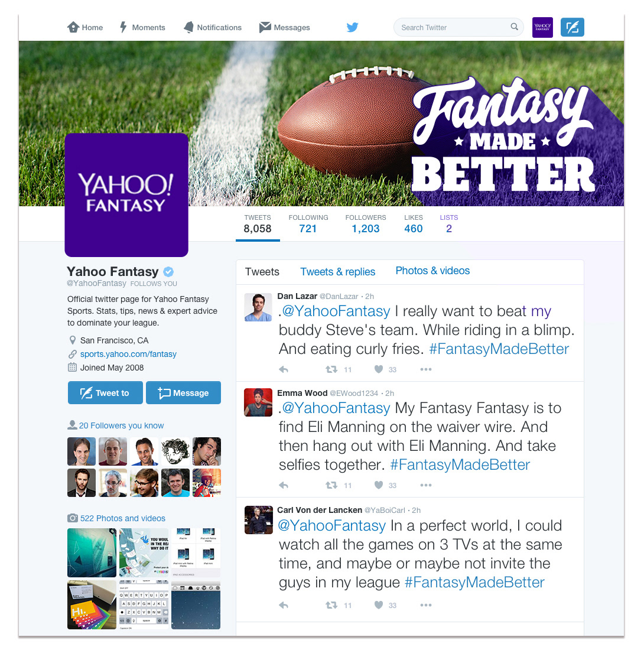
Task: Click search magnifier icon in Search Twitter
Action: coord(514,27)
